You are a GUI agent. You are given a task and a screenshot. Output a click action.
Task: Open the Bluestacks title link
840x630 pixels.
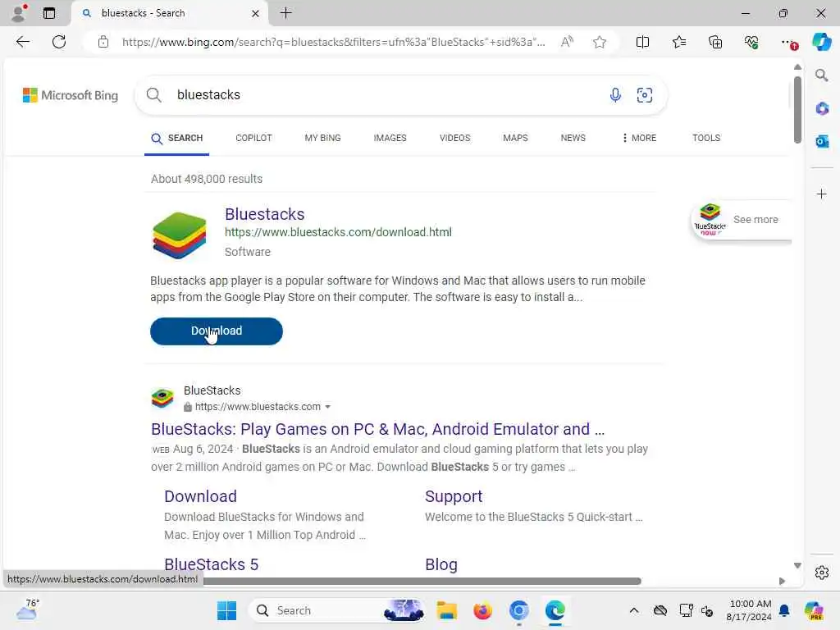point(265,214)
